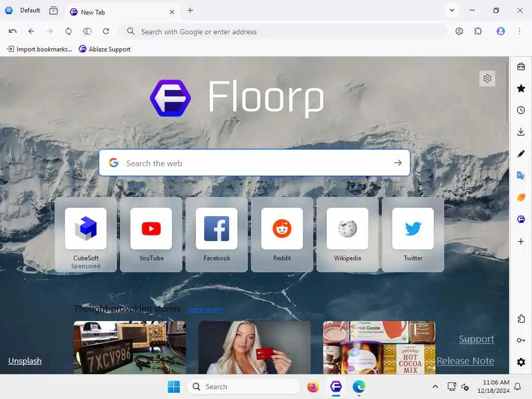Open the Windows Start menu
532x399 pixels.
174,387
